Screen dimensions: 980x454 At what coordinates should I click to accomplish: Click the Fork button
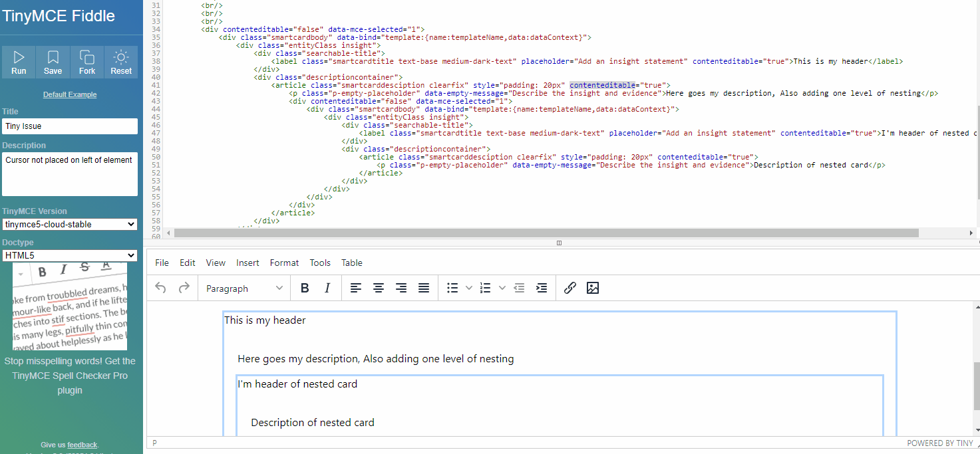coord(87,62)
